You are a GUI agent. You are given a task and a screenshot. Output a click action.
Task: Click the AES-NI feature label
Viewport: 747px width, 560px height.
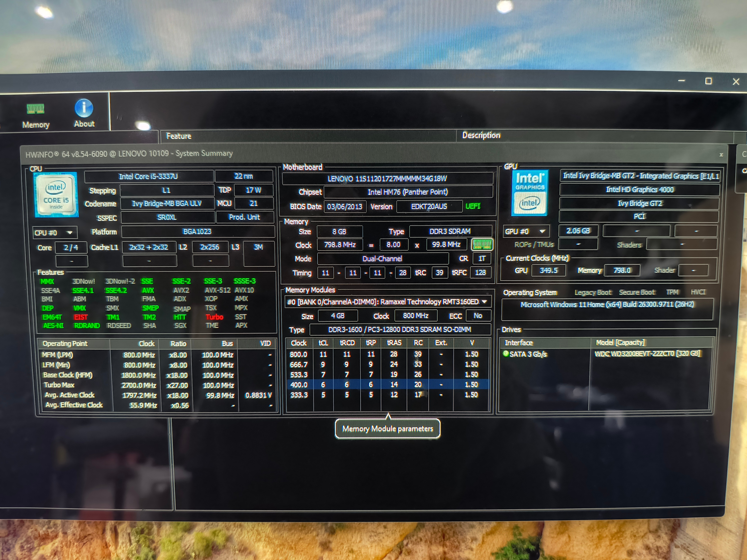pos(53,326)
